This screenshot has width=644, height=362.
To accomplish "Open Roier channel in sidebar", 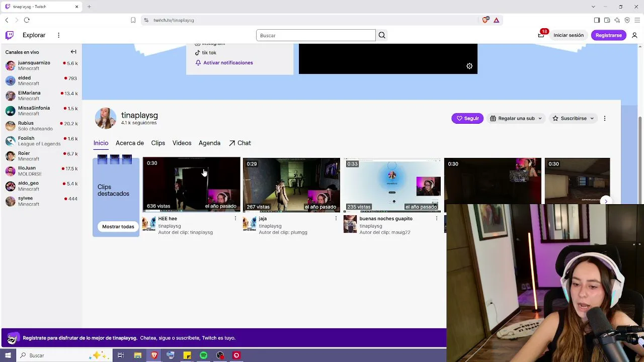I will (41, 156).
